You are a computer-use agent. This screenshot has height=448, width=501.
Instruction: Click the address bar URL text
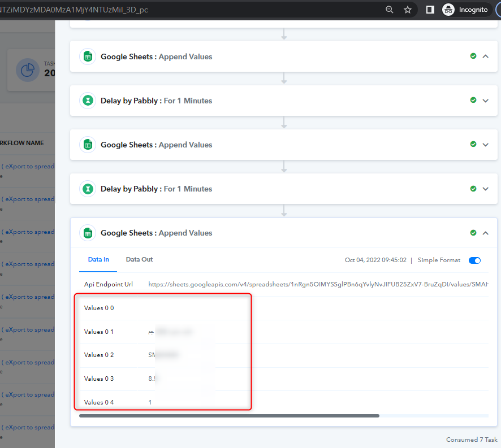coord(74,10)
